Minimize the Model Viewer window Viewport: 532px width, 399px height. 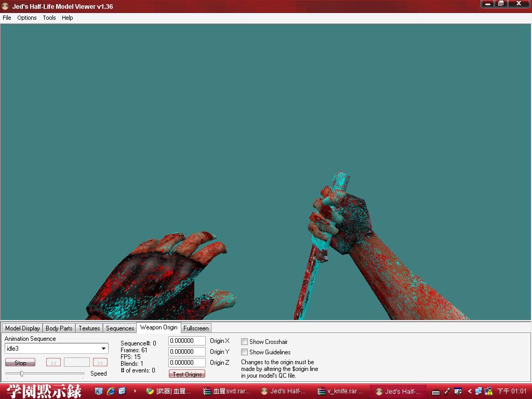[x=488, y=4]
